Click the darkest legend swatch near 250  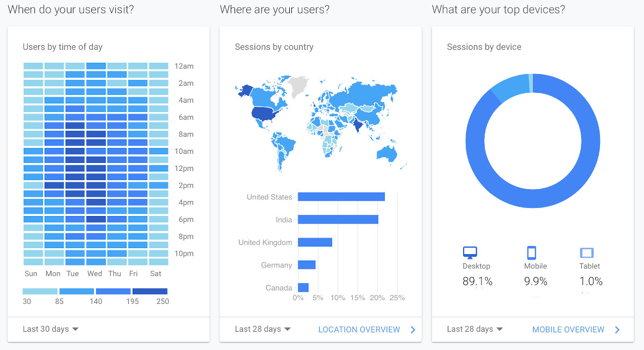pyautogui.click(x=150, y=291)
